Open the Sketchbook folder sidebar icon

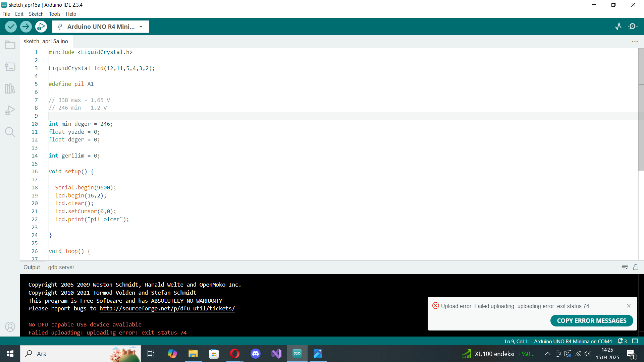coord(10,45)
